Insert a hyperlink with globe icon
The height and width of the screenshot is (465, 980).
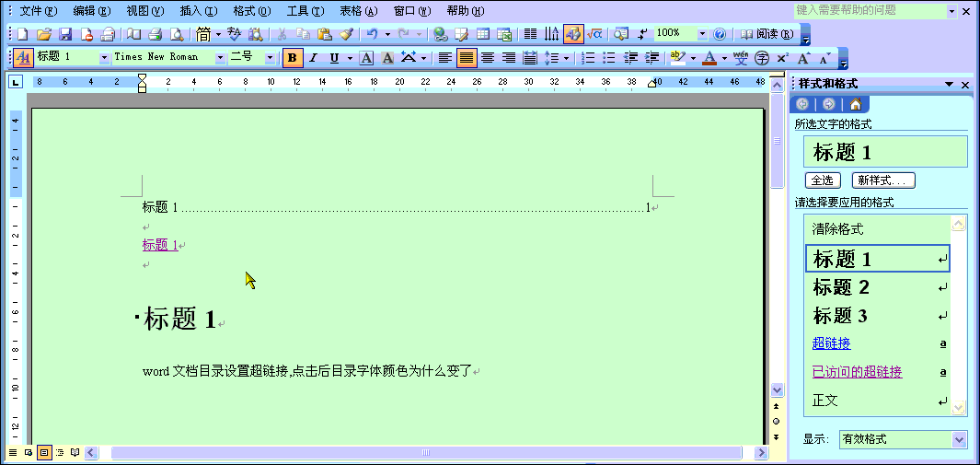coord(441,34)
